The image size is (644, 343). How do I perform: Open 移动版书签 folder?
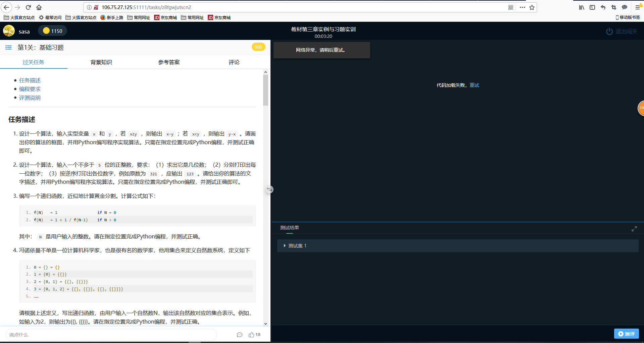tap(628, 17)
